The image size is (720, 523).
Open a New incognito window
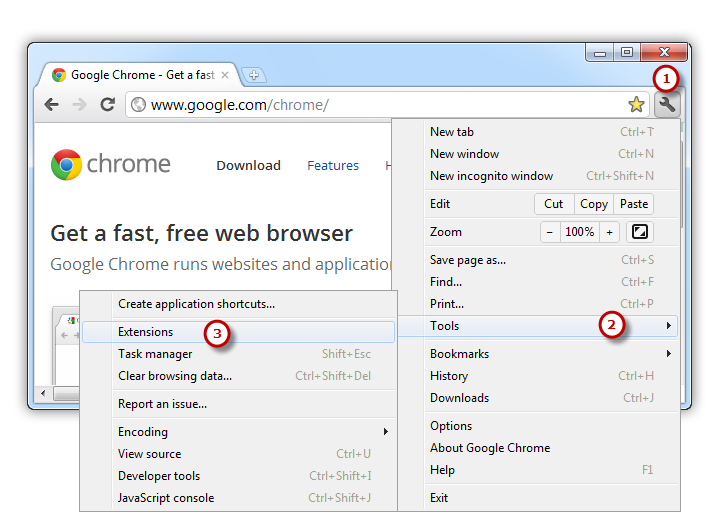pyautogui.click(x=536, y=176)
